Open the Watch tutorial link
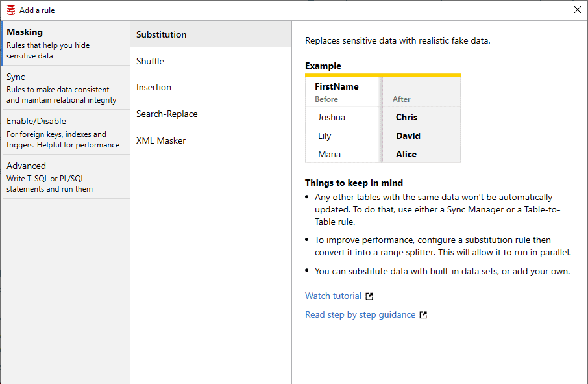Screen dimensions: 588x384 point(333,296)
